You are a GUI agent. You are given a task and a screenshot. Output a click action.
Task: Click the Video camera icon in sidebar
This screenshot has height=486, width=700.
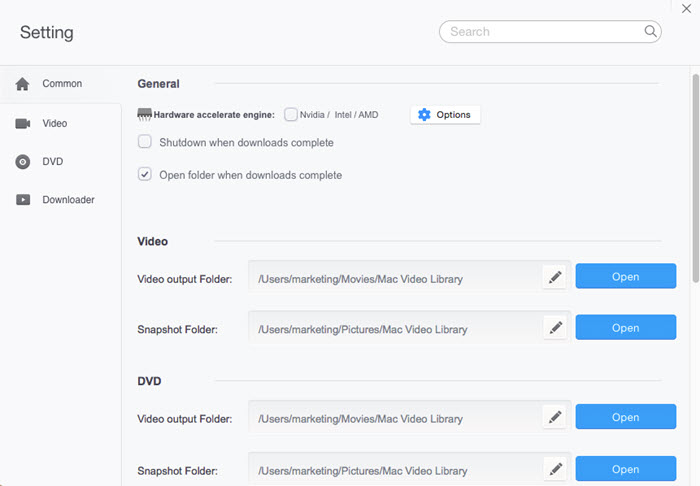(x=22, y=123)
